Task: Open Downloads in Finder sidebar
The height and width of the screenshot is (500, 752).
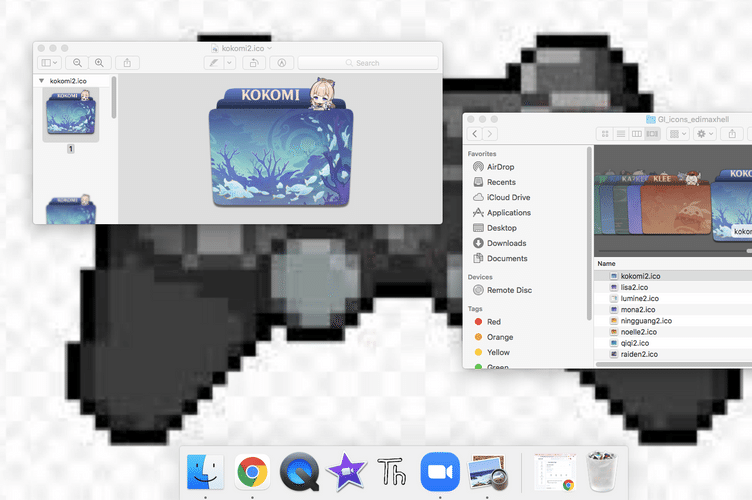Action: tap(506, 243)
